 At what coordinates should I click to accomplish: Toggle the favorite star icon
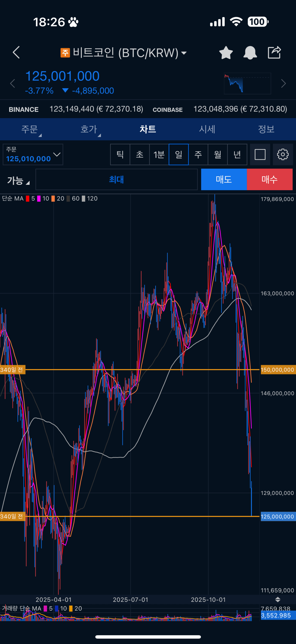tap(226, 53)
